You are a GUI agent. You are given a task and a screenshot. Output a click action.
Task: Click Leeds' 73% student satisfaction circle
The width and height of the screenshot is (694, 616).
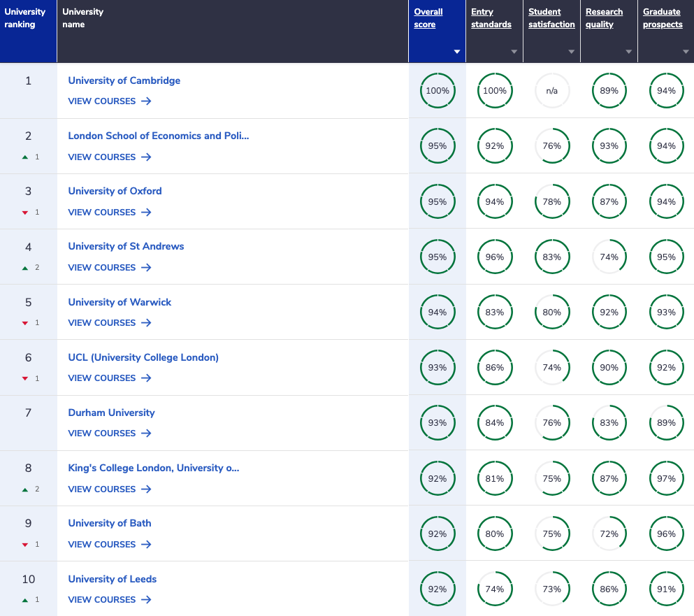(552, 590)
